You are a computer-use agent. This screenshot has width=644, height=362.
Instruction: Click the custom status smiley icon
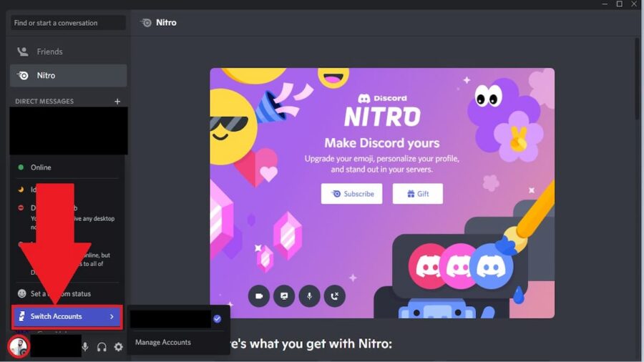tap(21, 293)
